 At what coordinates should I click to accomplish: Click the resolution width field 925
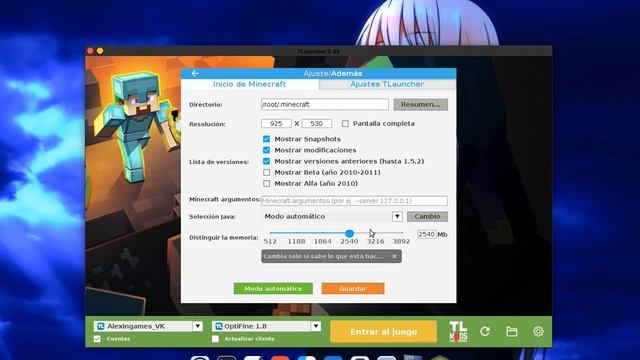pyautogui.click(x=276, y=123)
